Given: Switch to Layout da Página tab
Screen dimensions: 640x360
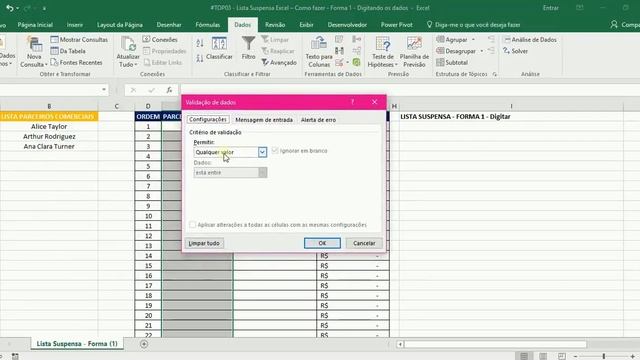Looking at the screenshot, I should click(120, 25).
